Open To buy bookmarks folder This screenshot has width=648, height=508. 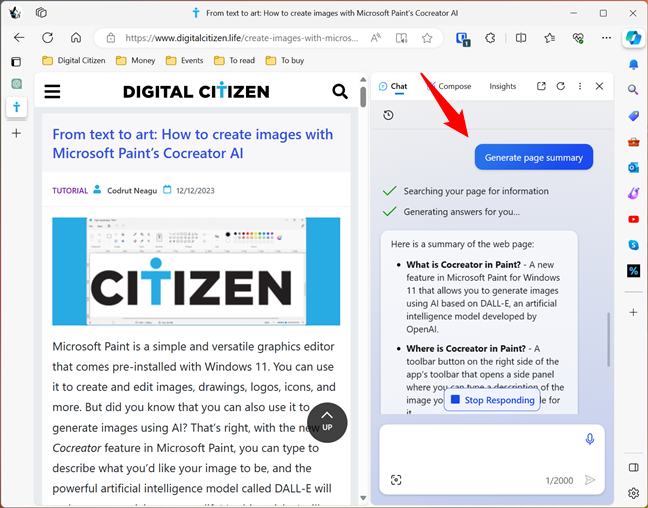[285, 61]
